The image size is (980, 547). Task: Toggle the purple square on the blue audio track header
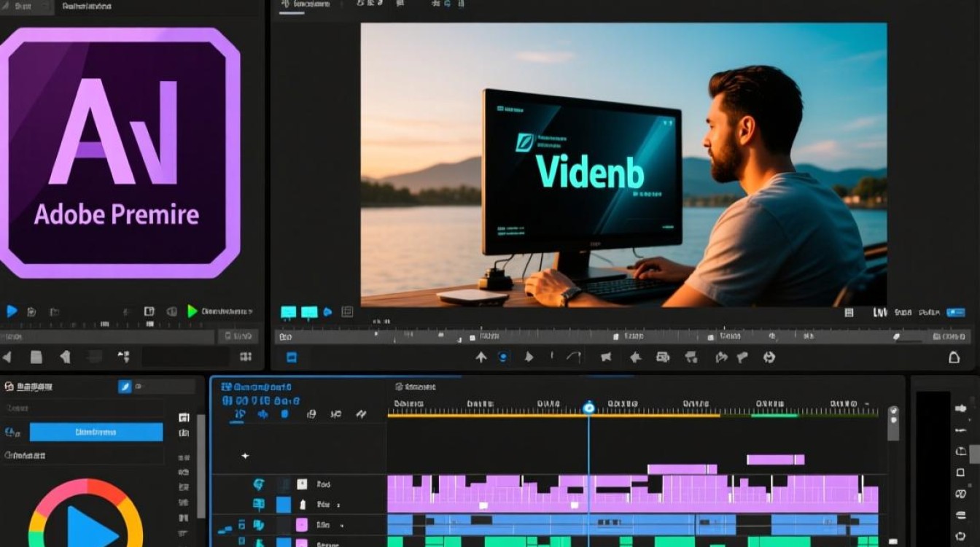click(301, 525)
